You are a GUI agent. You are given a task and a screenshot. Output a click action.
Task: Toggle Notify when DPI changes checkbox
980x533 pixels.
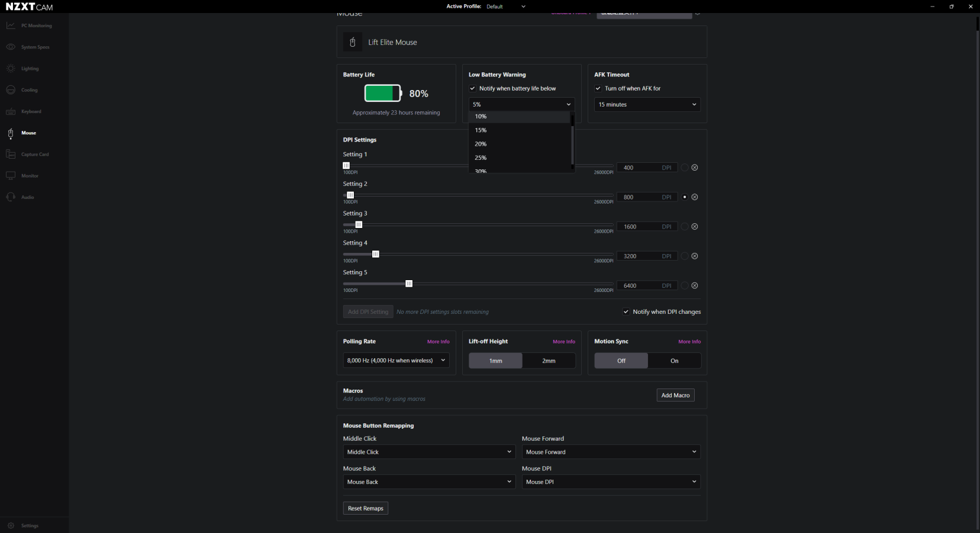pos(626,312)
